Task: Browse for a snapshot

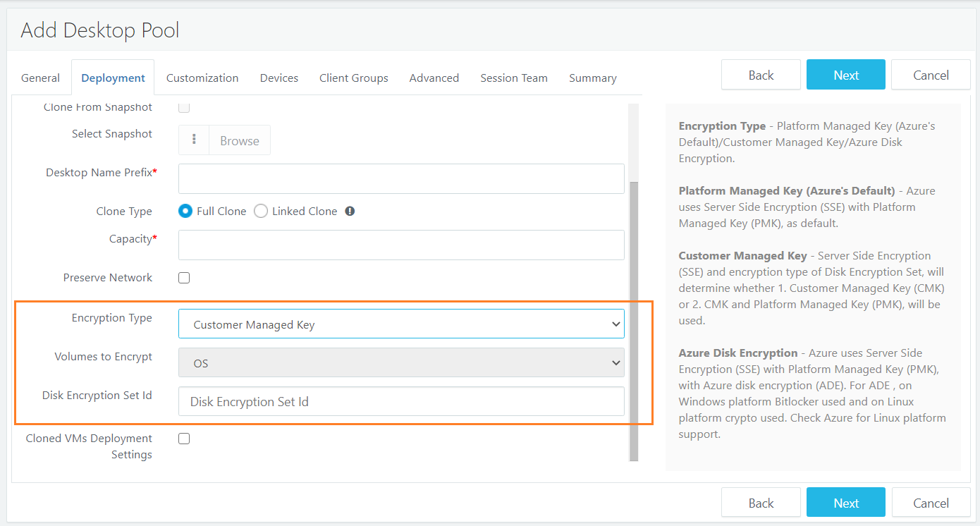Action: click(239, 140)
